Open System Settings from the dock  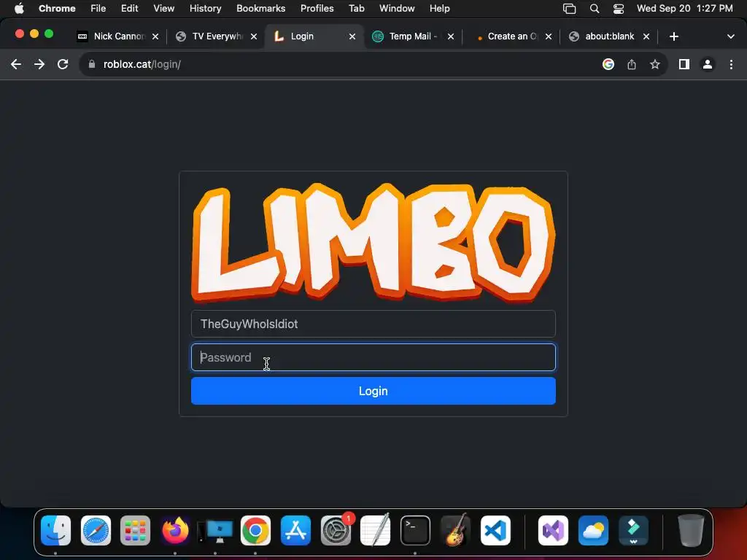(336, 530)
